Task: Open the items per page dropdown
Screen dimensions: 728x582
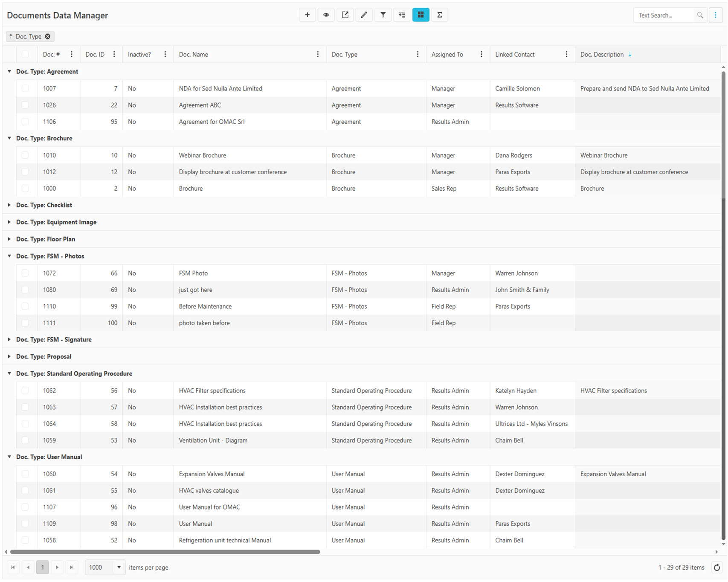Action: (119, 567)
